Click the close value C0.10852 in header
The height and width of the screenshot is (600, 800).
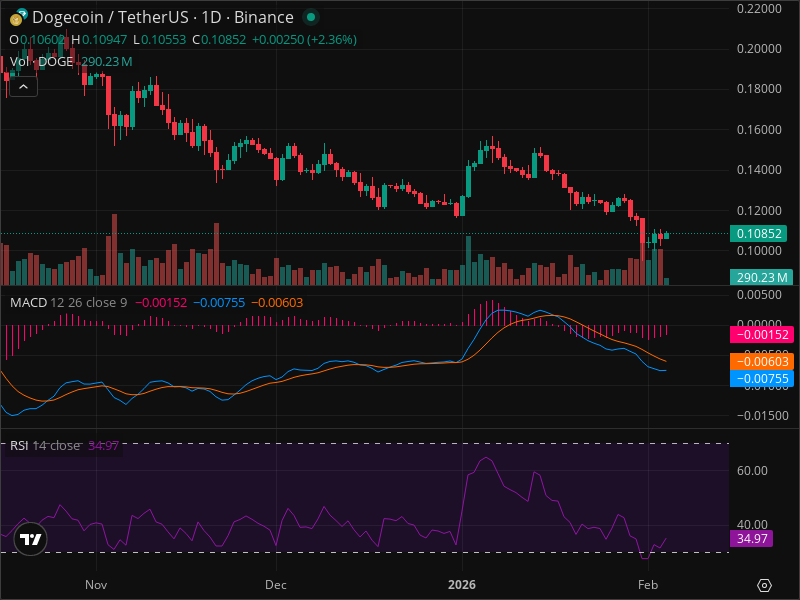[219, 40]
